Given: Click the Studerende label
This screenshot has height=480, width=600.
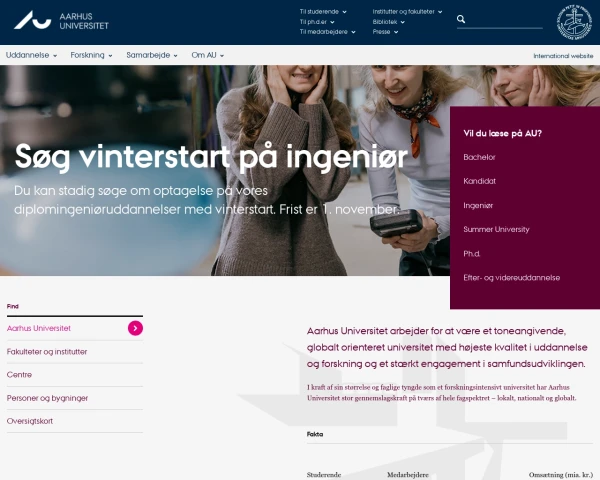Looking at the screenshot, I should 324,475.
